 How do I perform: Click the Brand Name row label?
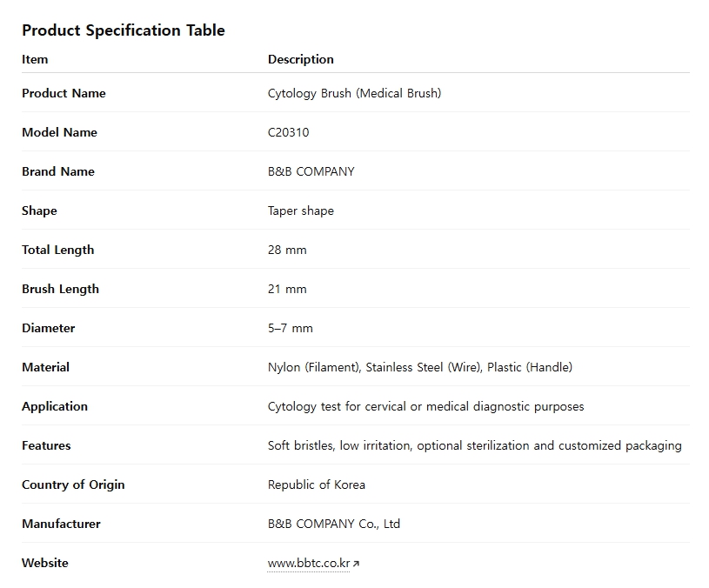(x=58, y=171)
